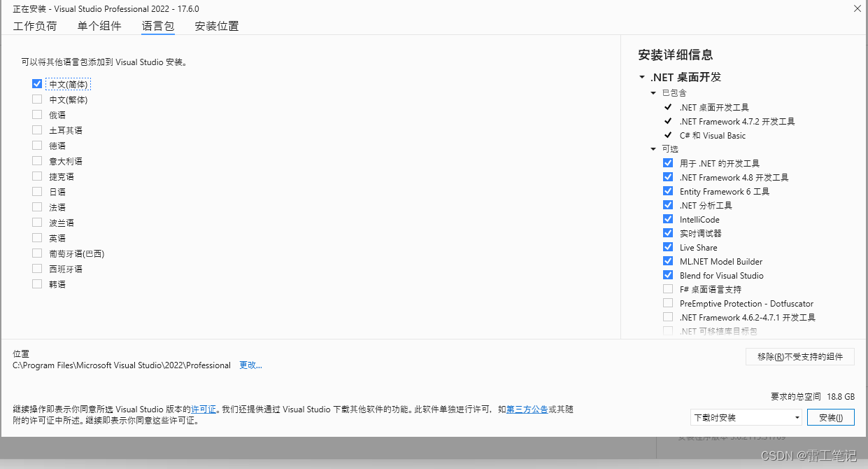Open the 下载时安装 dropdown

tap(746, 417)
